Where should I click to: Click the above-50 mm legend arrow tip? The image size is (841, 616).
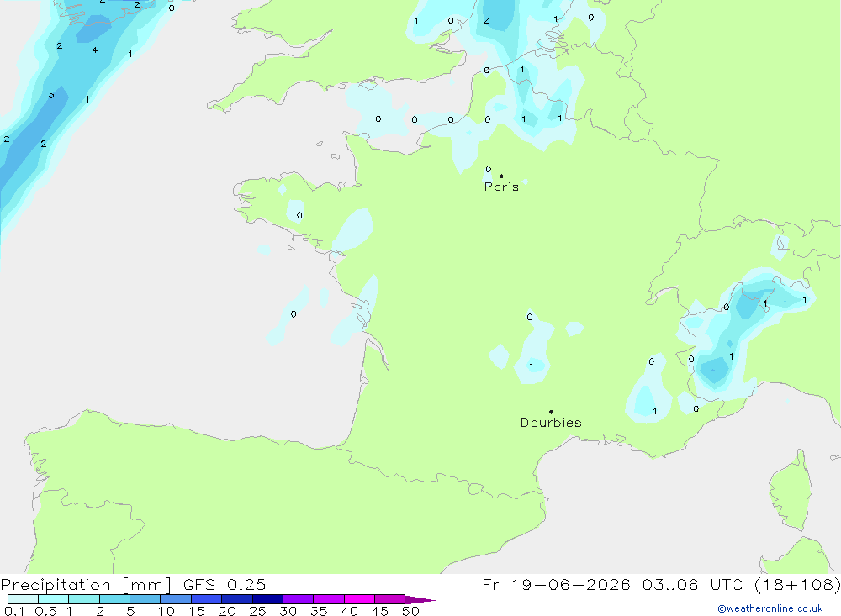420,599
